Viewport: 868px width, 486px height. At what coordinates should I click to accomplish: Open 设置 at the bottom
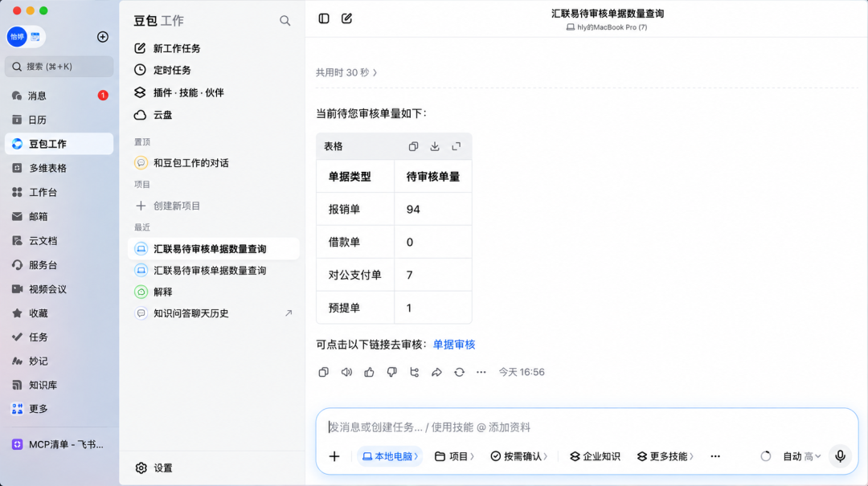(154, 468)
